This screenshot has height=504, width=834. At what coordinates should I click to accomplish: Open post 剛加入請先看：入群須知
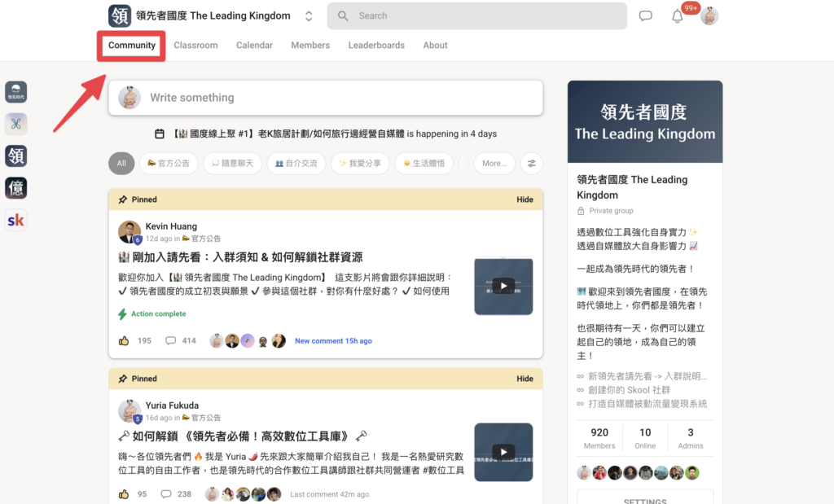click(x=240, y=257)
